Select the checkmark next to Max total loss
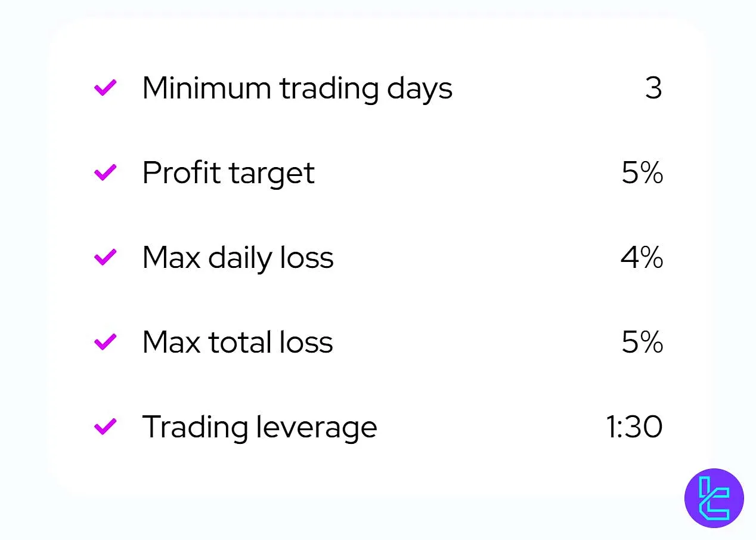Image resolution: width=756 pixels, height=540 pixels. click(105, 342)
